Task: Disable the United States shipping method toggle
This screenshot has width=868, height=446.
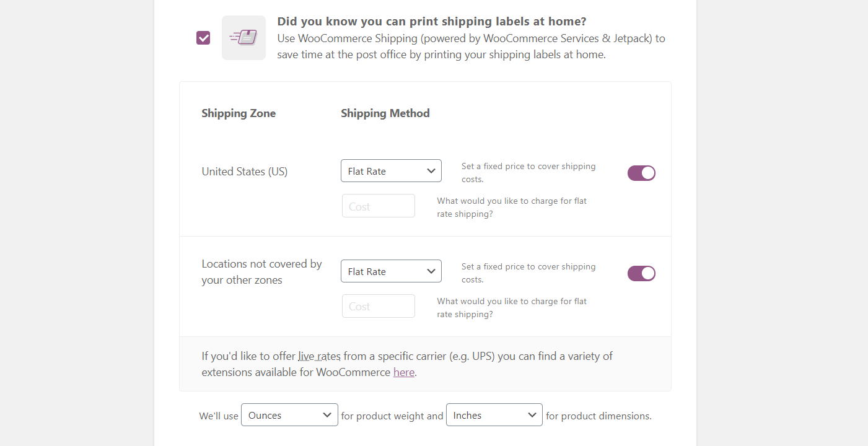Action: [641, 173]
